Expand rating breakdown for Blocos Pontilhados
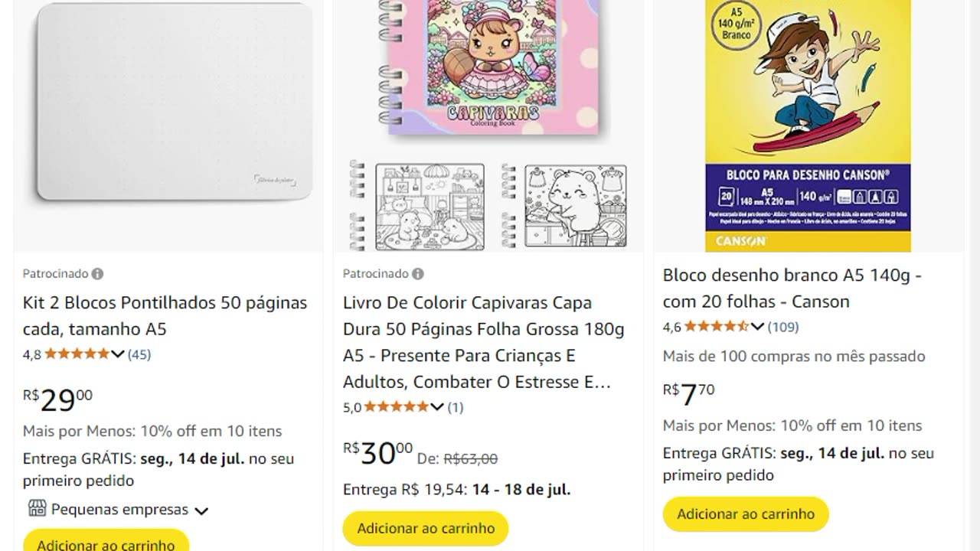 (x=117, y=354)
